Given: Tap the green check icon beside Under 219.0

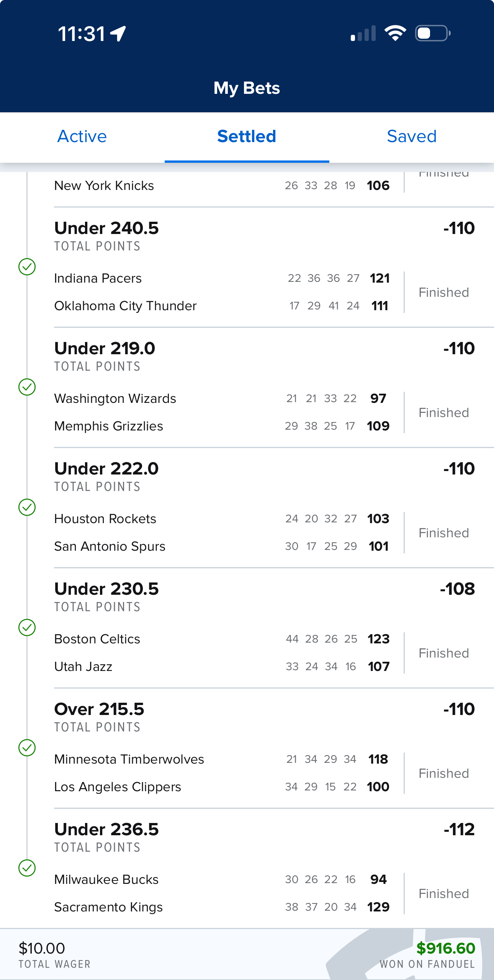Looking at the screenshot, I should [x=27, y=387].
